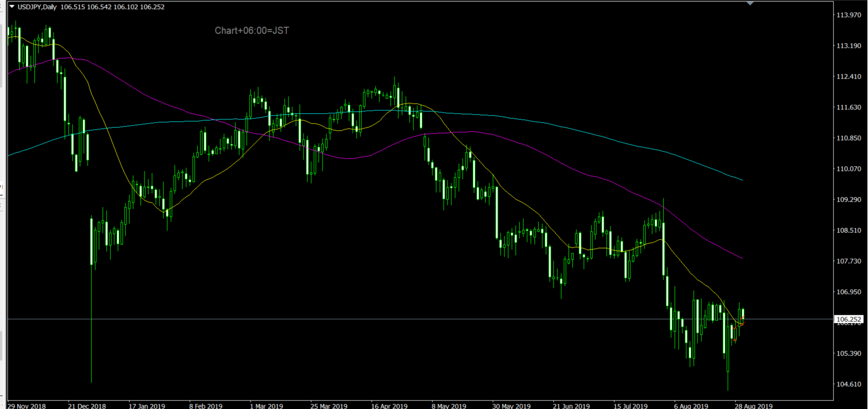868x409 pixels.
Task: Click the 107.730 price scale label
Action: [849, 261]
